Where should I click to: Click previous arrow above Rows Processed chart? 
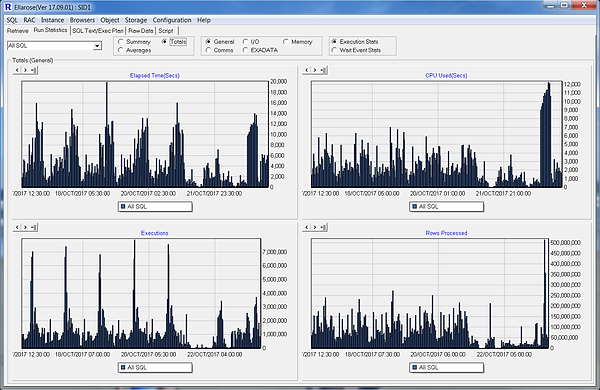pos(307,227)
